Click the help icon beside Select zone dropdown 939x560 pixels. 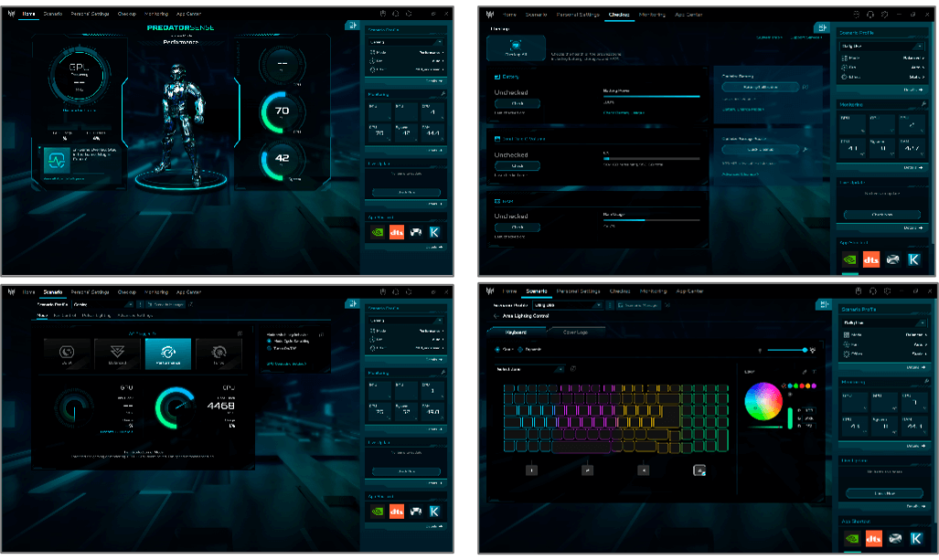[x=572, y=368]
